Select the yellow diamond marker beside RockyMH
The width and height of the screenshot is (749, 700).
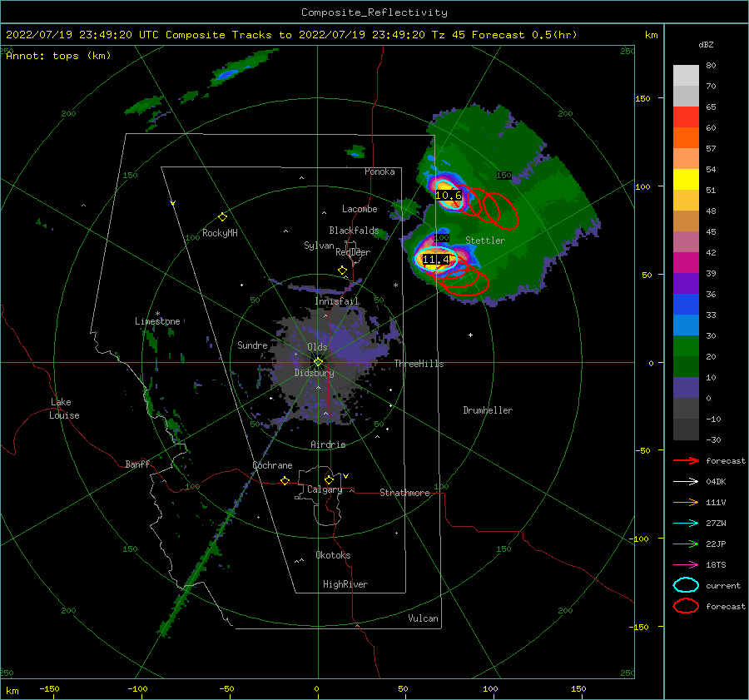tap(222, 217)
